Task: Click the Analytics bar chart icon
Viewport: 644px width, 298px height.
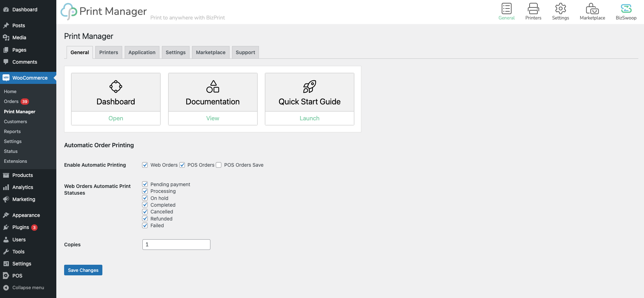Action: tap(6, 187)
